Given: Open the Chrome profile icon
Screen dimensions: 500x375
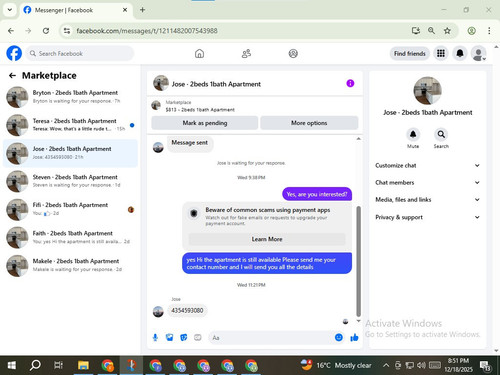Looking at the screenshot, I should [x=471, y=31].
